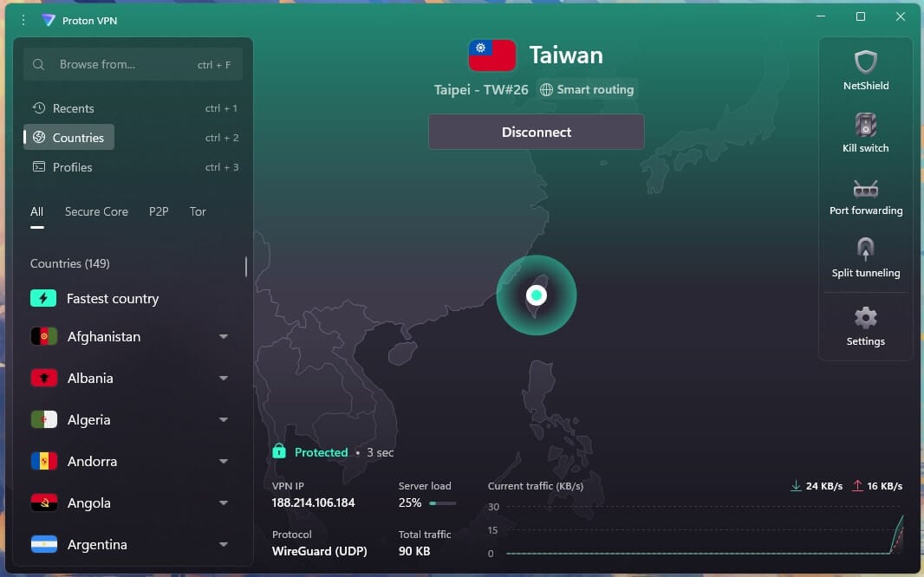924x577 pixels.
Task: Switch to the Tor tab
Action: (x=198, y=211)
